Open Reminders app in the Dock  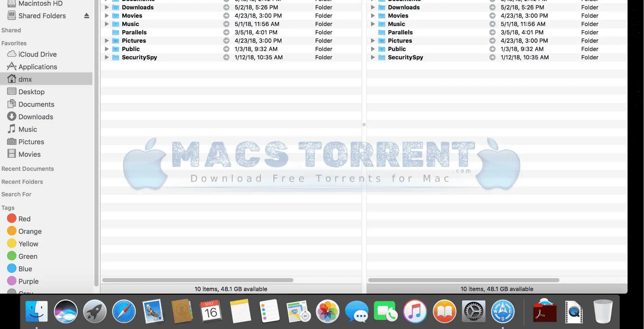[x=269, y=311]
